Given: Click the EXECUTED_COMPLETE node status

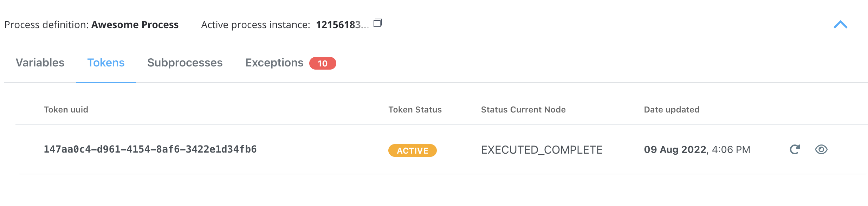Looking at the screenshot, I should 542,150.
